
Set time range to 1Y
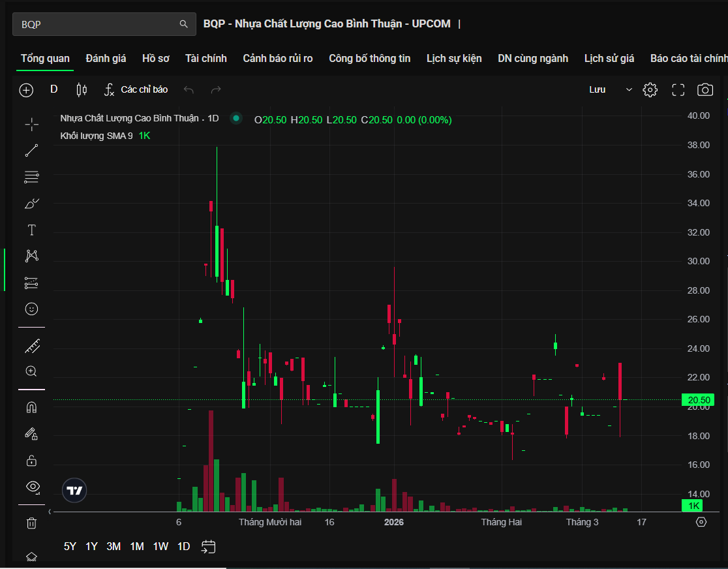pos(91,547)
